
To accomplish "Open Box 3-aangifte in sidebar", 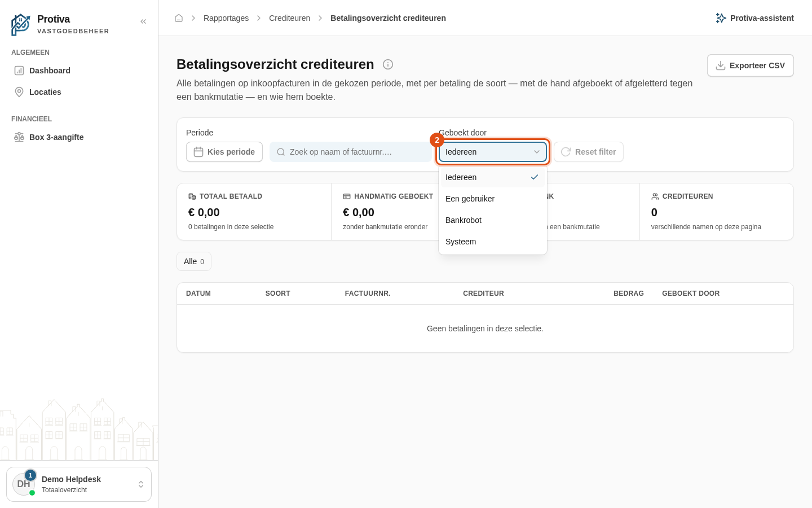I will (x=79, y=137).
